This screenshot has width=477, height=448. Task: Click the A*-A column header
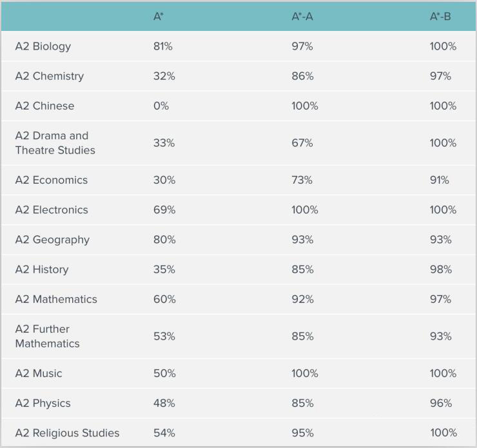tap(302, 17)
